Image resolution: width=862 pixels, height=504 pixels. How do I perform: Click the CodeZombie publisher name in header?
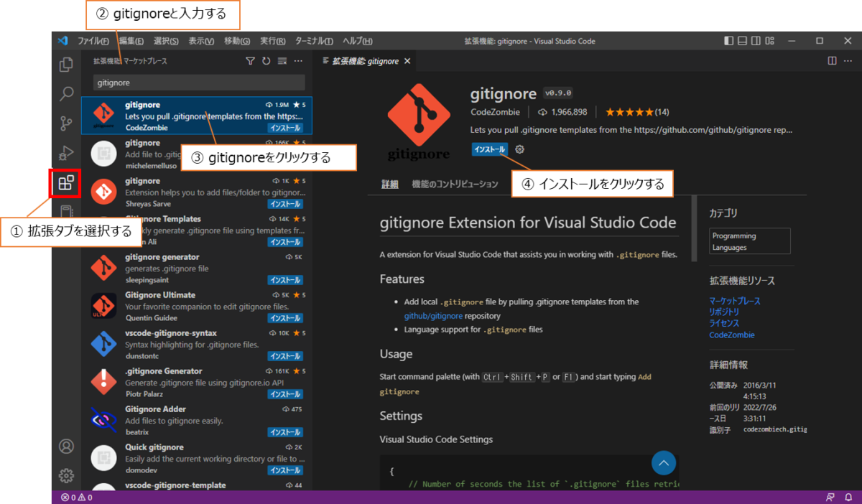tap(495, 112)
